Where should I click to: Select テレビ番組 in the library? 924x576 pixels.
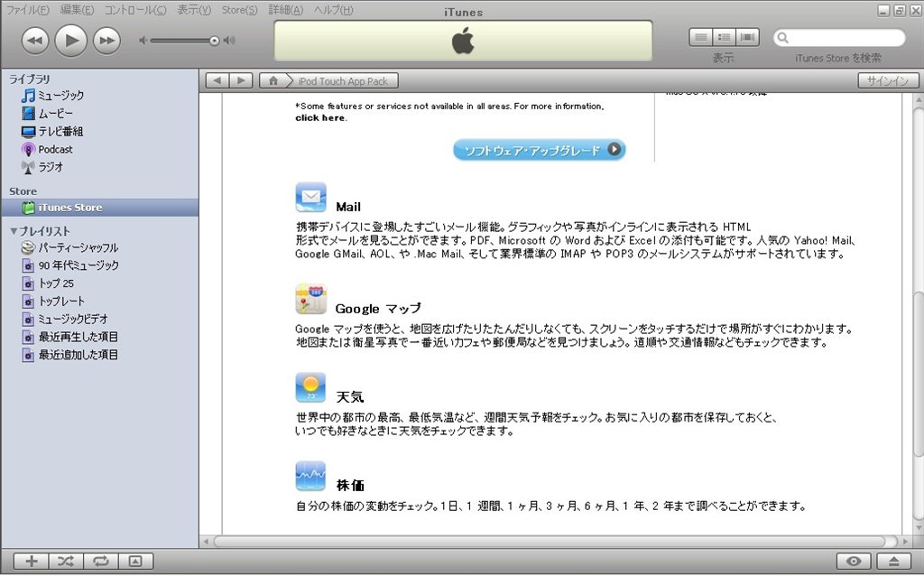click(x=51, y=131)
